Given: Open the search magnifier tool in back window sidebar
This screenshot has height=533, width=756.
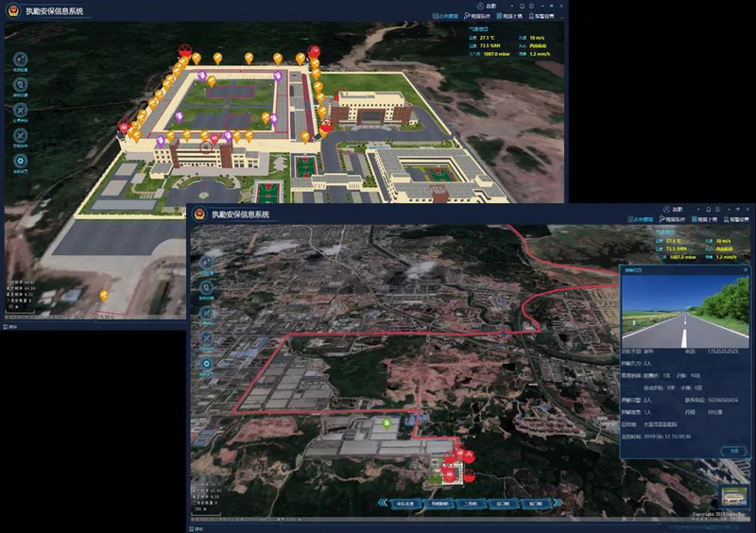Looking at the screenshot, I should [20, 85].
